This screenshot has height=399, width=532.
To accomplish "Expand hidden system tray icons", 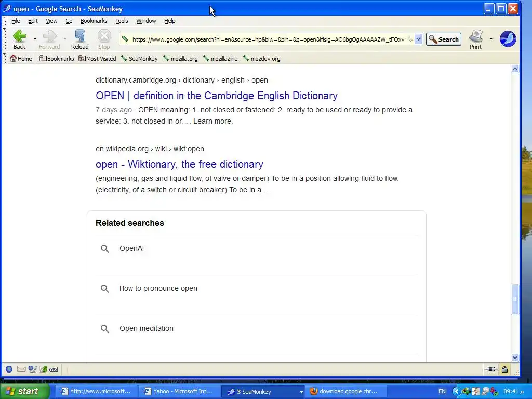I will (456, 392).
